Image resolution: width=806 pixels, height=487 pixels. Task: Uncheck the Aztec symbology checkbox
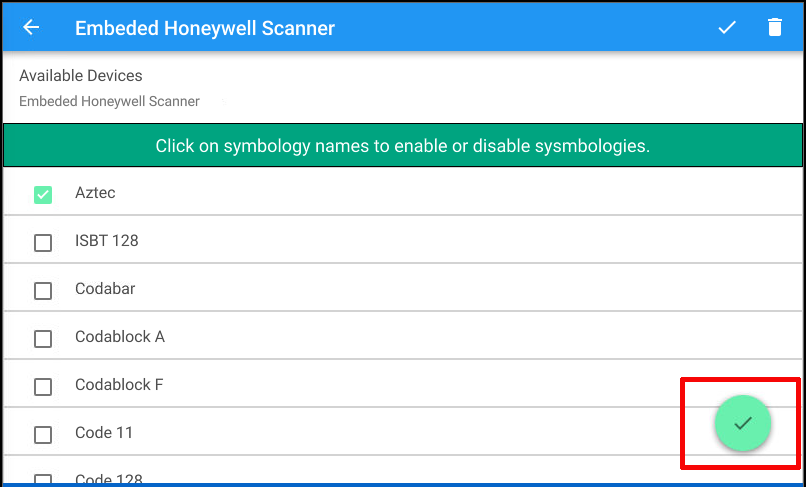43,195
